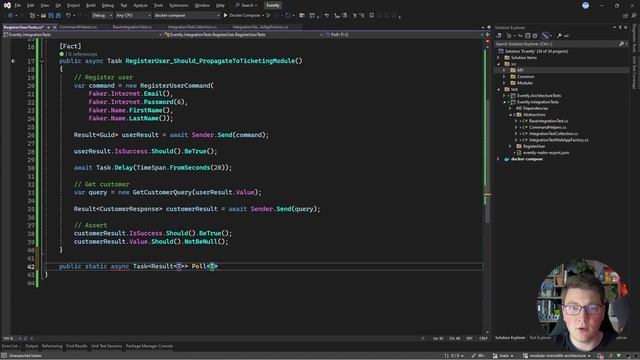This screenshot has width=640, height=360.
Task: Select the Abstractions folder
Action: [534, 115]
